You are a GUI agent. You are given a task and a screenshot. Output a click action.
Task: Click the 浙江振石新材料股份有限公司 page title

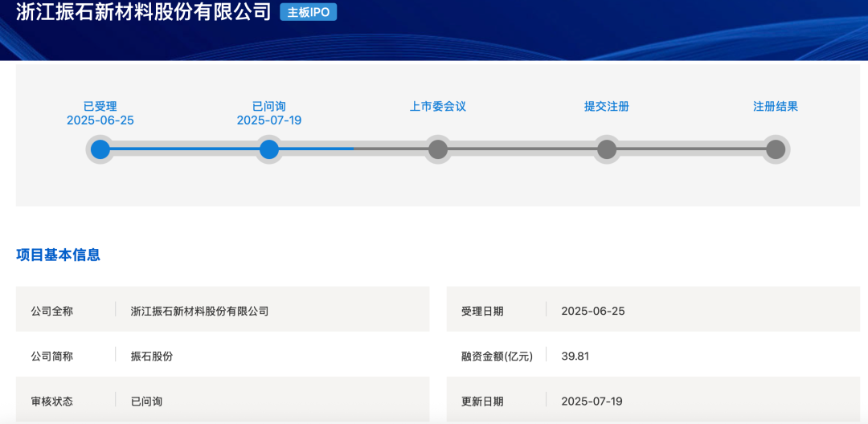click(x=143, y=12)
